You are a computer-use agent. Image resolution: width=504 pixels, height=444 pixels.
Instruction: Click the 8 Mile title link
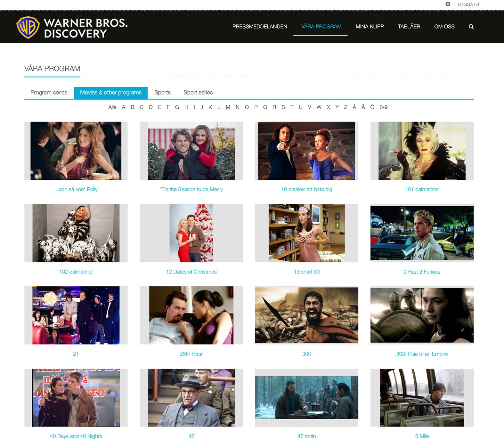tap(422, 436)
